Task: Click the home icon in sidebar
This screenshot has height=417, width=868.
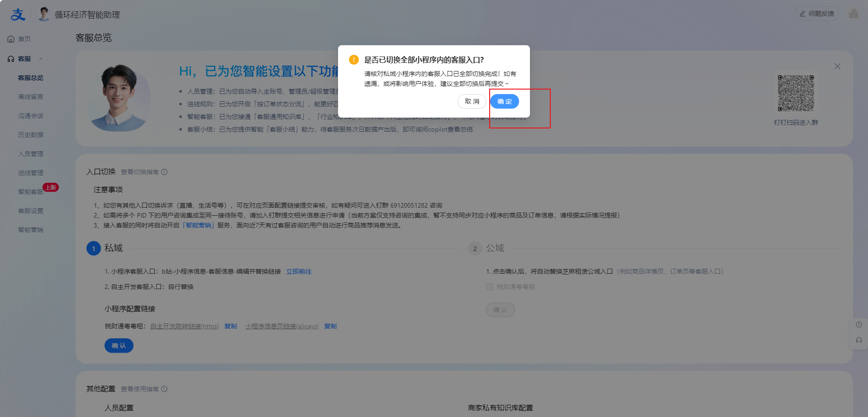Action: click(11, 39)
